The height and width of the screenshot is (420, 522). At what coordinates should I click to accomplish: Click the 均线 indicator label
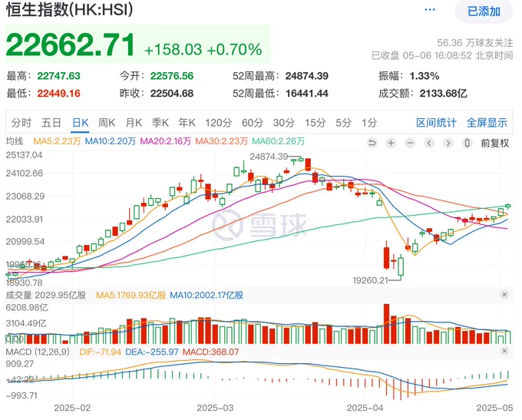coord(15,141)
